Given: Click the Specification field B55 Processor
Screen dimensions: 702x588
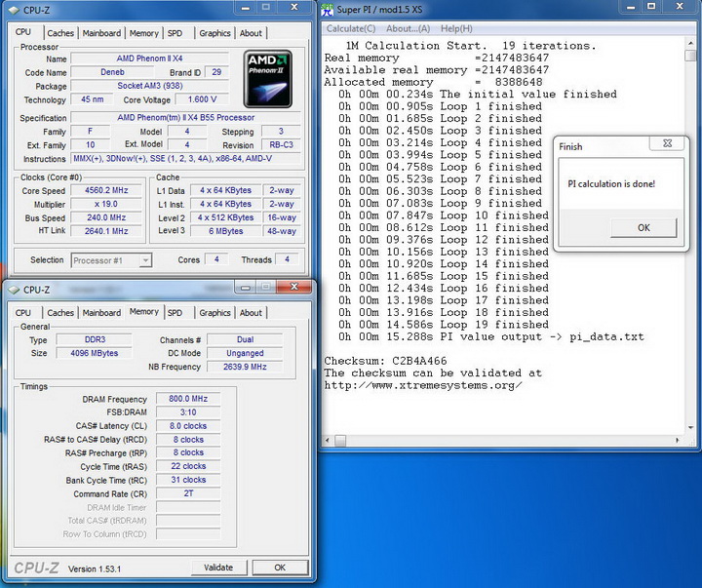Looking at the screenshot, I should (x=186, y=117).
